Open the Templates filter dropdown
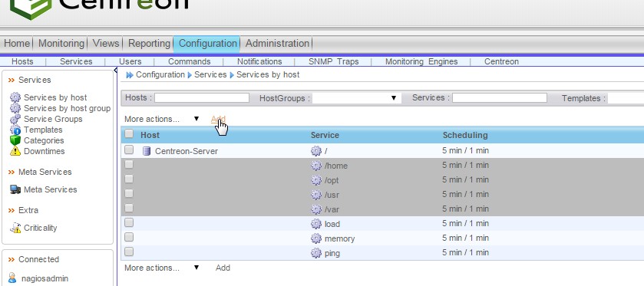This screenshot has width=644, height=286. pyautogui.click(x=626, y=98)
